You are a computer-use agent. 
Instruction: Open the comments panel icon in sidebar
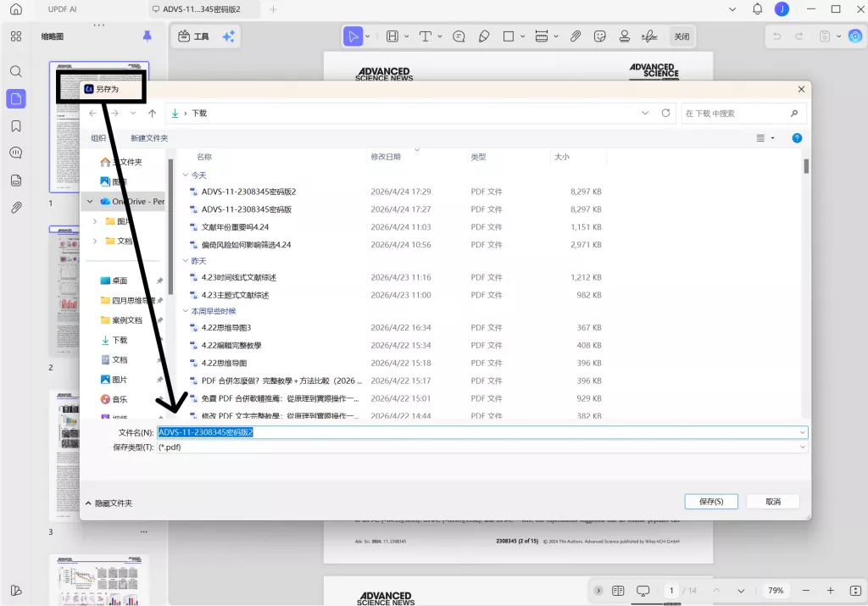tap(16, 153)
